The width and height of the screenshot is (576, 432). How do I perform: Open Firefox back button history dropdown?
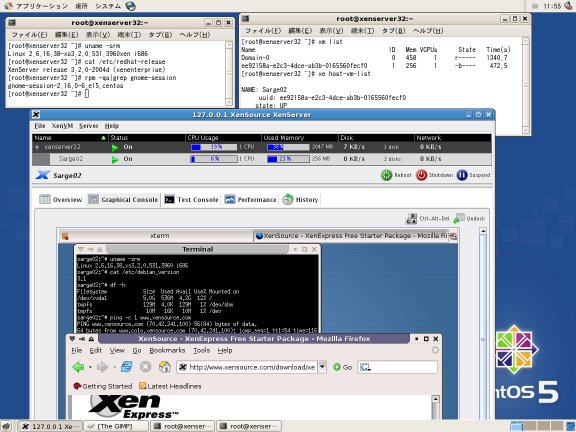(90, 367)
